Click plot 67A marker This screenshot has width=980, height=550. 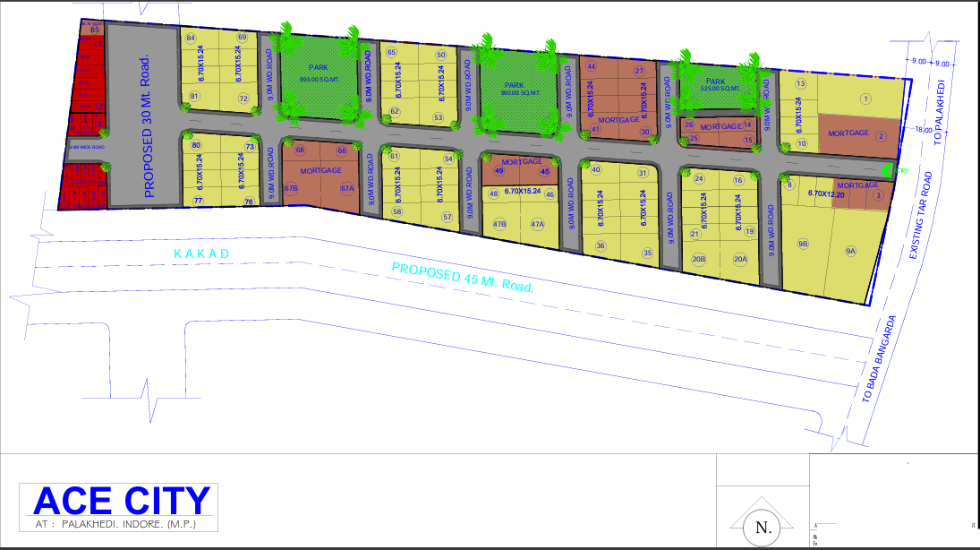coord(347,188)
